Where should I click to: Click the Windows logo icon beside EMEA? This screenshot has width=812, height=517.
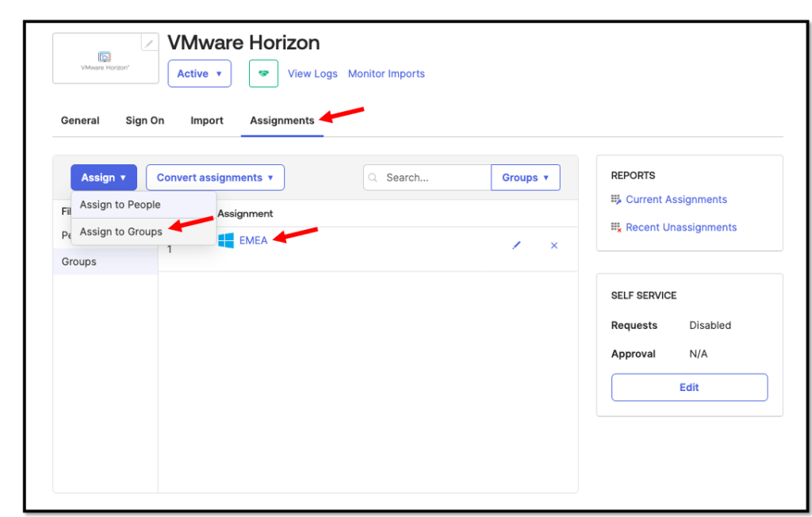click(226, 240)
